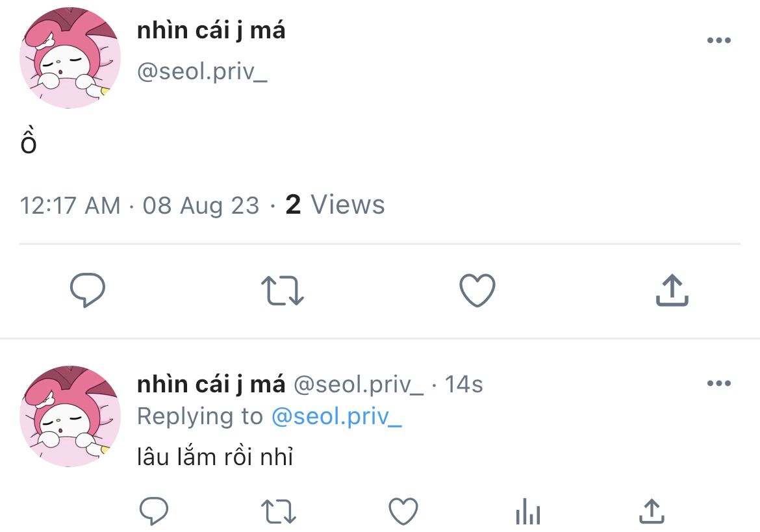Screen dimensions: 760x532
Task: Retweet the "lâu lắm rồi nhỉ" reply
Action: pos(279,512)
